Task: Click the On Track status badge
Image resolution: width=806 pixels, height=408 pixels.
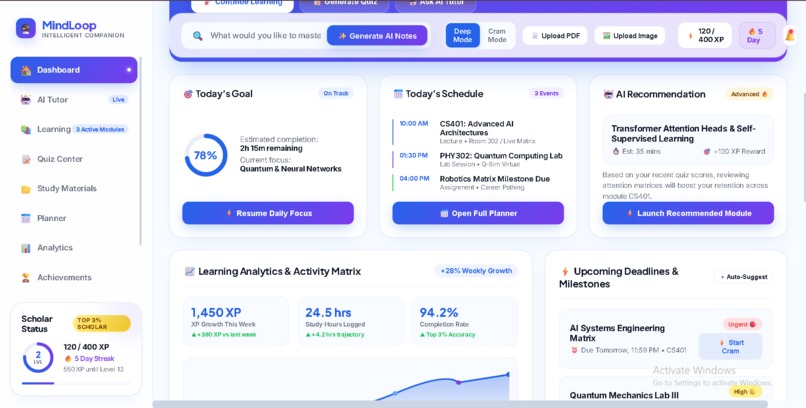Action: pos(336,94)
